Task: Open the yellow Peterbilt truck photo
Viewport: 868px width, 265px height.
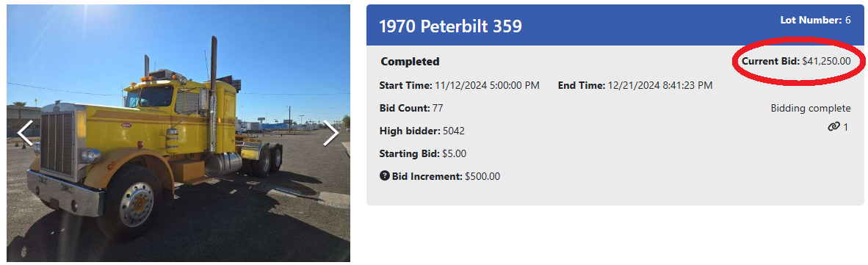Action: coord(178,133)
